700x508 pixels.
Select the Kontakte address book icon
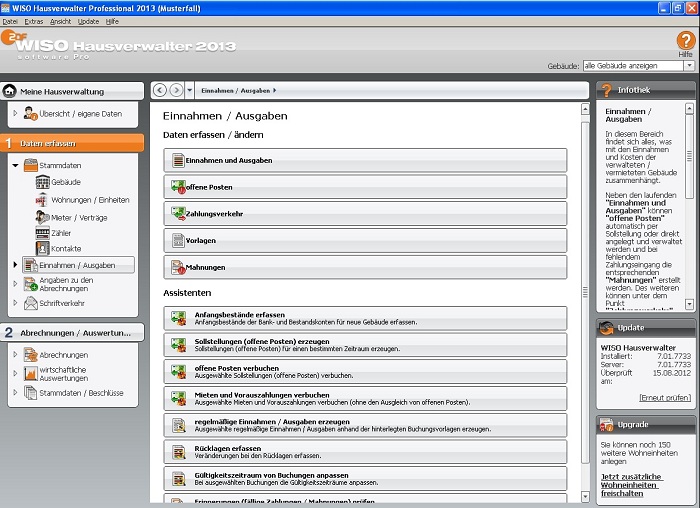[42, 248]
